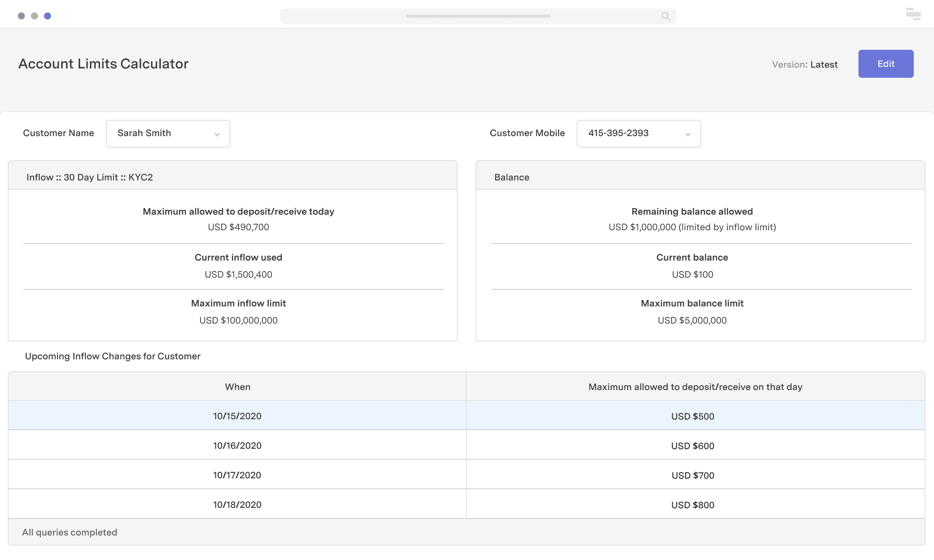Viewport: 934px width, 560px height.
Task: Click the leftmost window control dot
Action: (x=21, y=16)
